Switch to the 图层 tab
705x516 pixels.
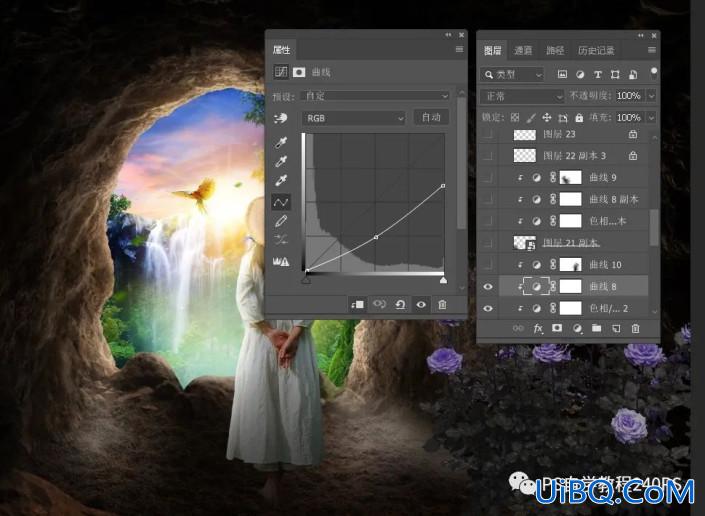492,50
